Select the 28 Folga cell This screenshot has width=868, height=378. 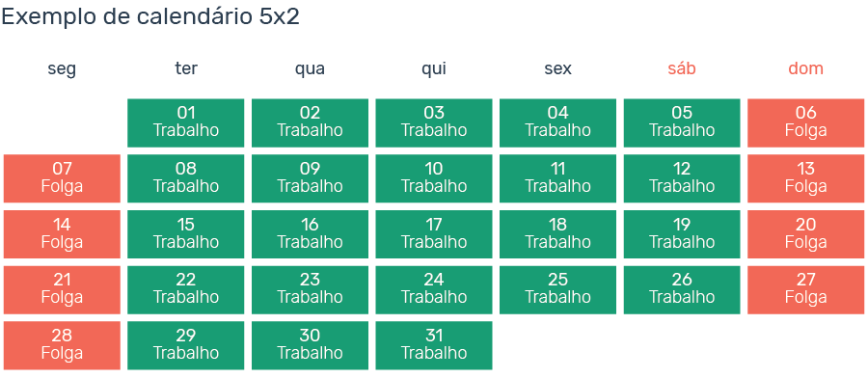coord(62,345)
